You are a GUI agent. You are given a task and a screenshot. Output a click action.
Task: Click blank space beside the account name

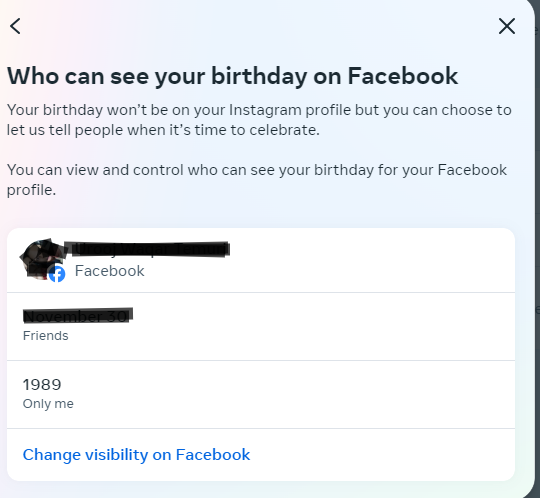point(372,260)
